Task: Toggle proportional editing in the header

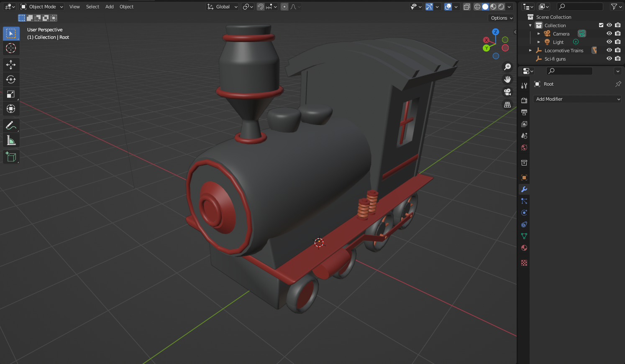Action: pyautogui.click(x=284, y=7)
